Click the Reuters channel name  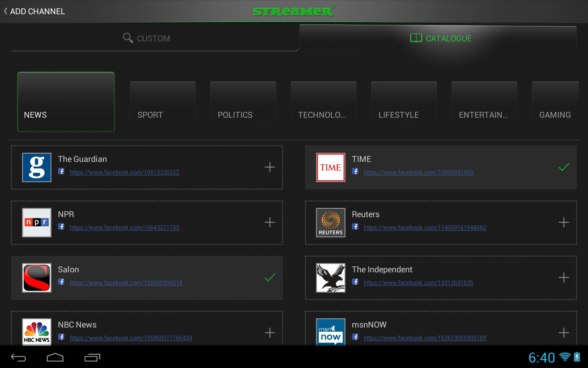coord(366,214)
